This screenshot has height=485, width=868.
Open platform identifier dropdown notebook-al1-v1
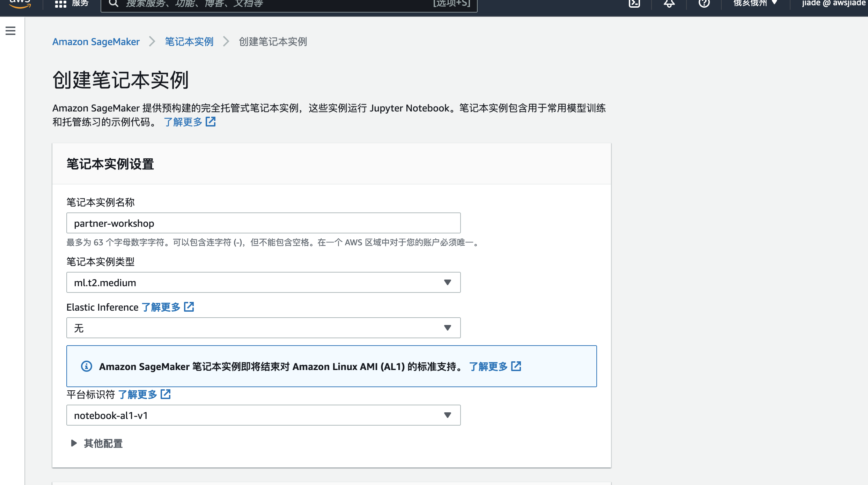pyautogui.click(x=263, y=415)
